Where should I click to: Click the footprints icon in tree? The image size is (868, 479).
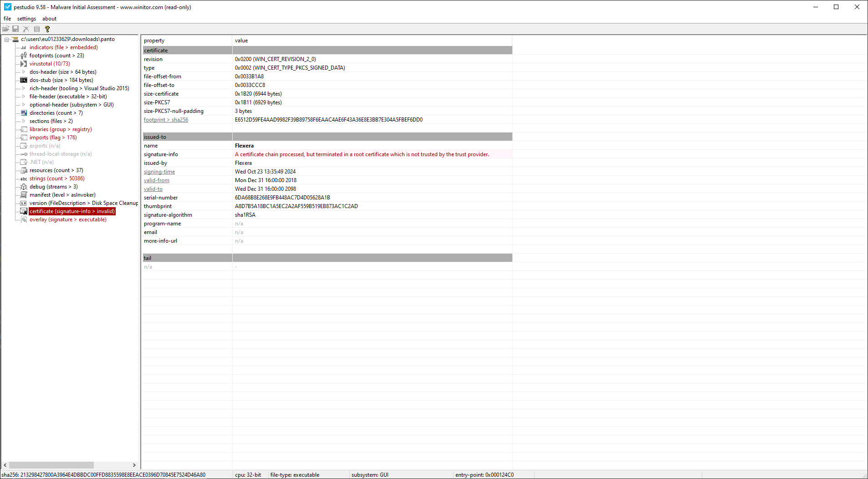pyautogui.click(x=24, y=56)
